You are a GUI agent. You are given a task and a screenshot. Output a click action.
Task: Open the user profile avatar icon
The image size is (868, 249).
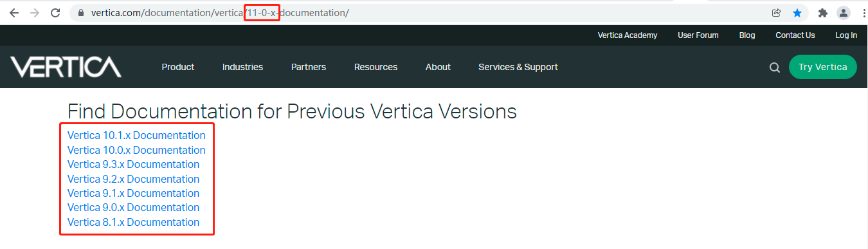point(843,13)
